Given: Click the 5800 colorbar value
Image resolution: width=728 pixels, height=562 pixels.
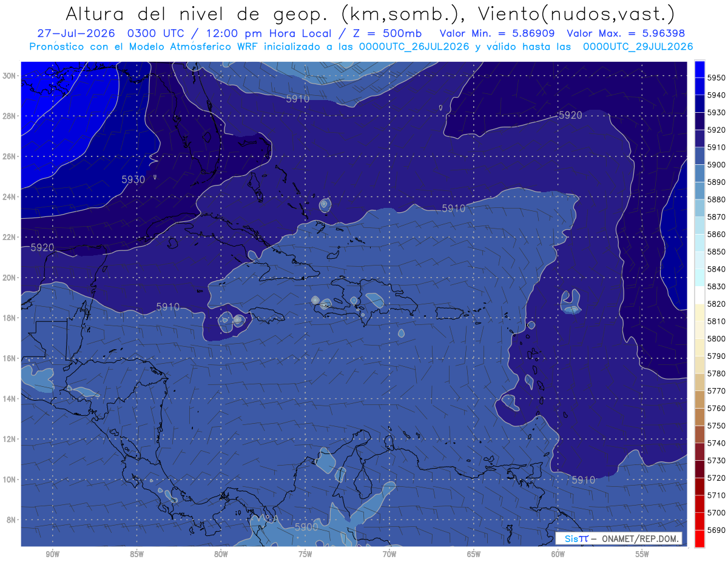Looking at the screenshot, I should pos(716,339).
